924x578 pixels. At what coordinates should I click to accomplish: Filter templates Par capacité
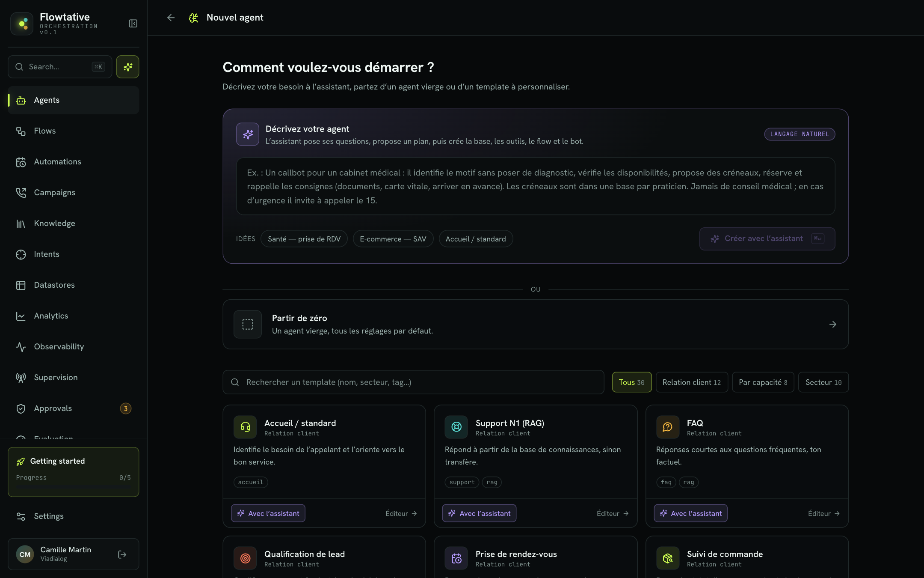point(763,382)
